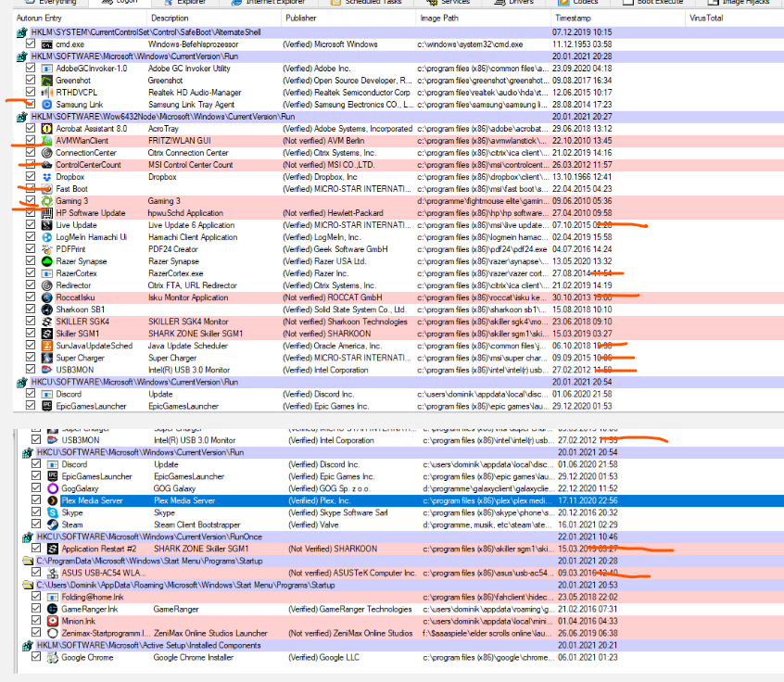Select the Samsung Link blue icon

pyautogui.click(x=46, y=105)
